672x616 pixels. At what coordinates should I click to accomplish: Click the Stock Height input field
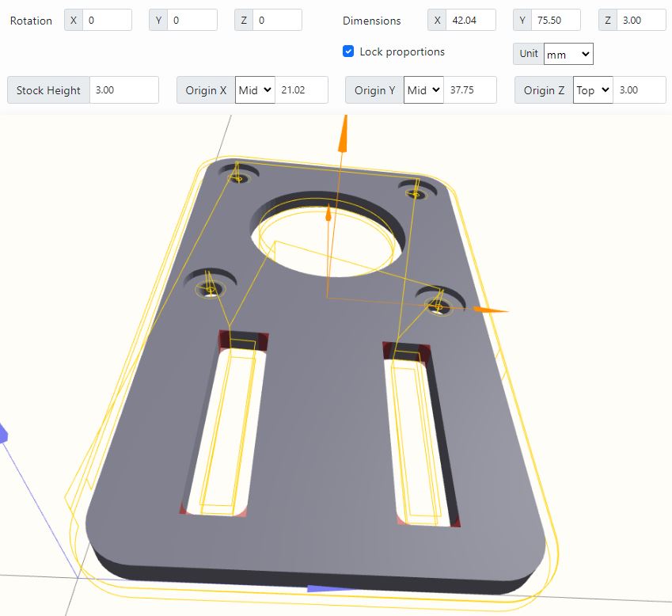tap(123, 90)
